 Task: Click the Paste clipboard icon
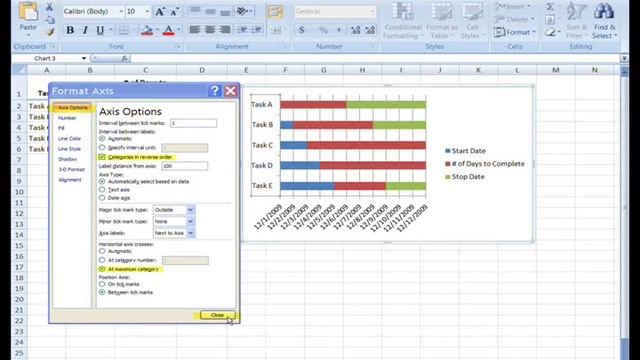[28, 12]
